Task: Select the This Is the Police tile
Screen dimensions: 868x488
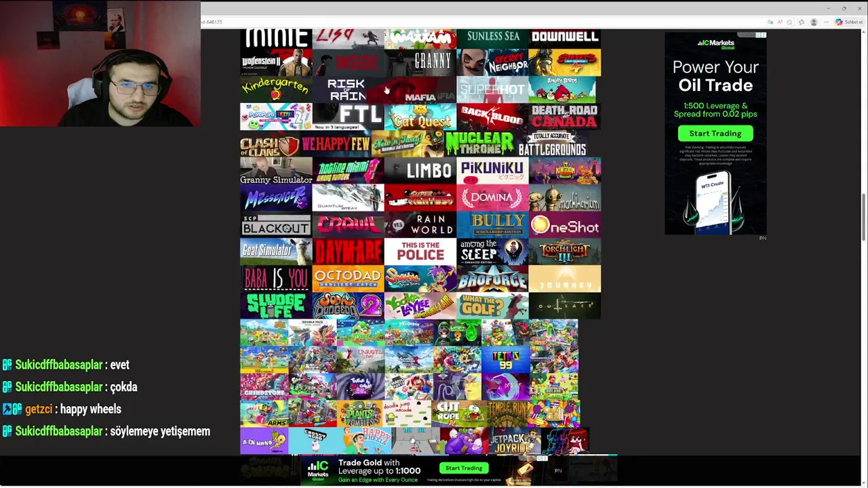Action: pyautogui.click(x=420, y=251)
